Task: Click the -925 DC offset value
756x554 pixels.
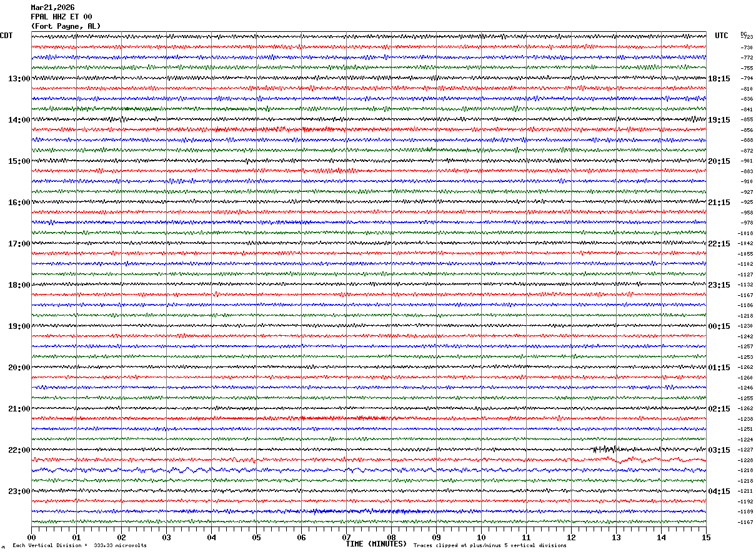Action: pos(746,202)
